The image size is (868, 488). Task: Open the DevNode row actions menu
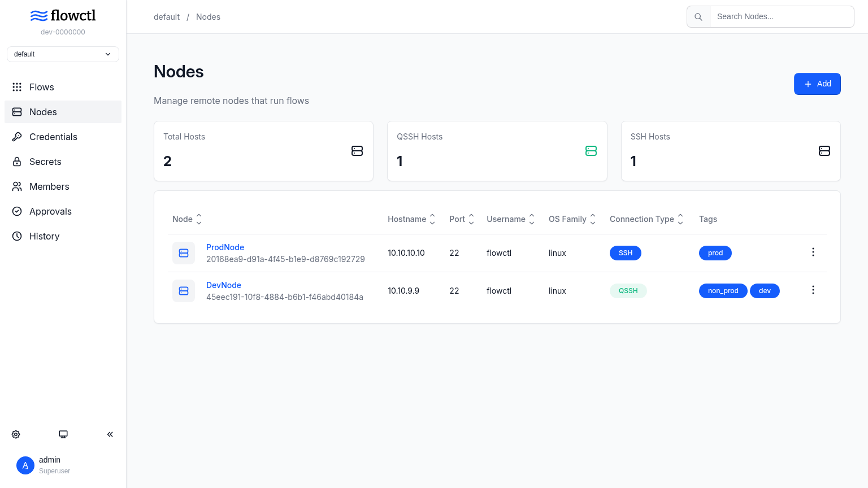click(x=813, y=290)
